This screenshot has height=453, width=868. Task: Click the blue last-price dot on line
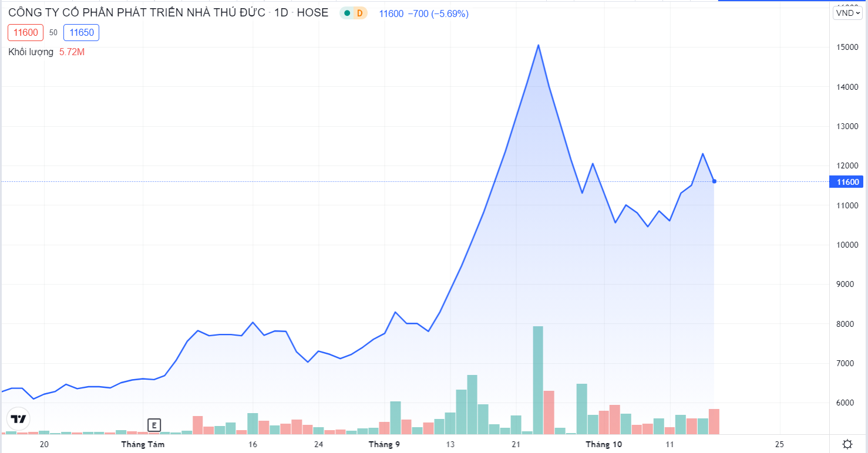[x=714, y=181]
